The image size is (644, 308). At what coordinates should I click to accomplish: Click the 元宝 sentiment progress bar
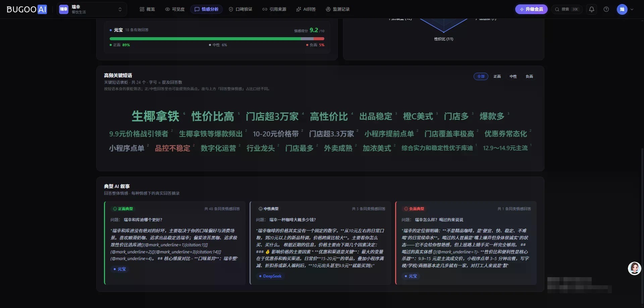(x=217, y=39)
